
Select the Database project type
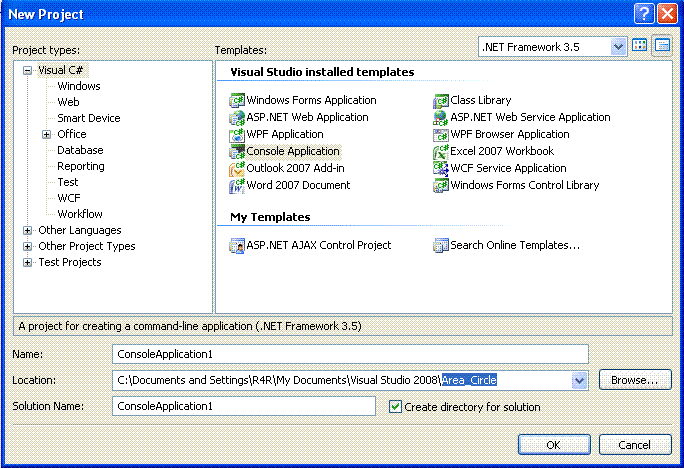(x=80, y=150)
